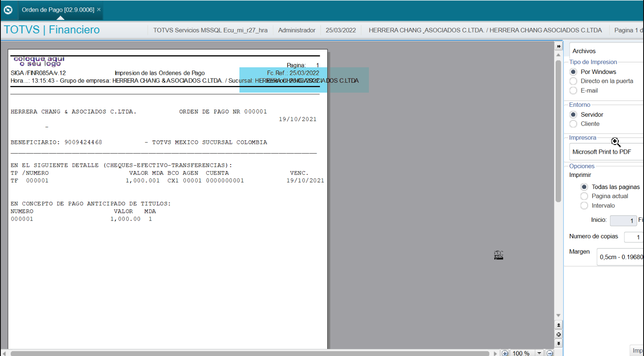This screenshot has width=644, height=356.
Task: Click the Numero de copias field
Action: 634,237
